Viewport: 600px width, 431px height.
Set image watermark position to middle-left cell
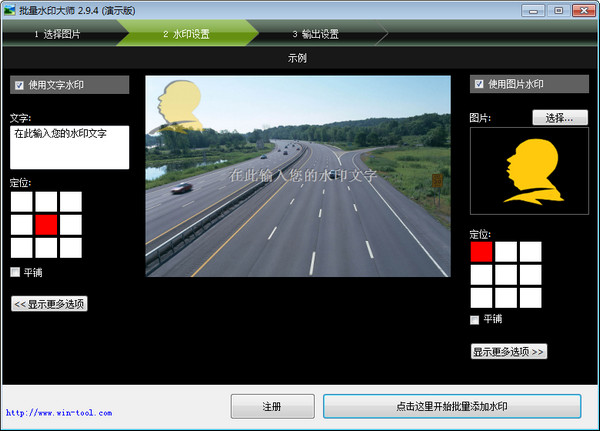tap(481, 274)
